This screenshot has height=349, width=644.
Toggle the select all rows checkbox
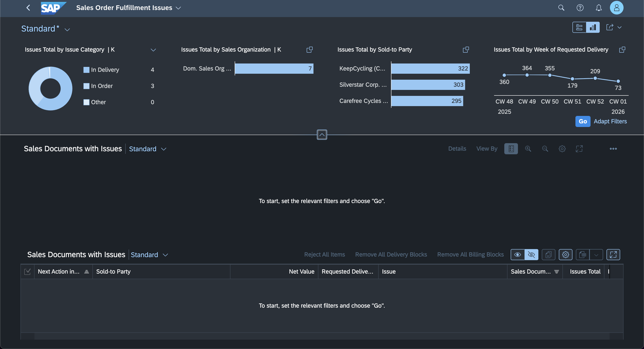click(27, 271)
